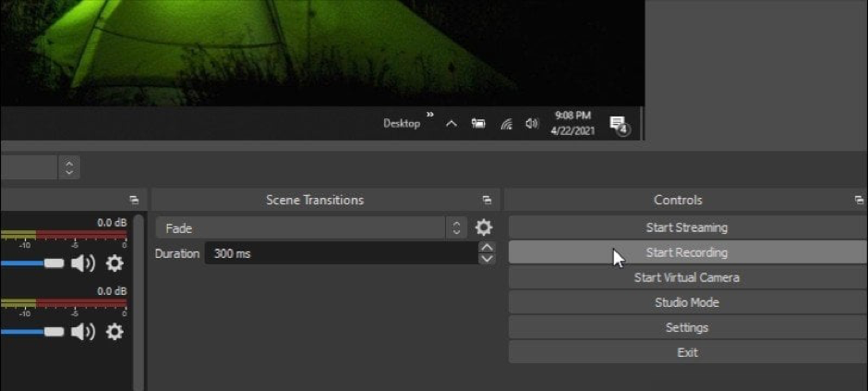Mute the upper audio track speaker
The image size is (868, 391).
click(x=83, y=263)
